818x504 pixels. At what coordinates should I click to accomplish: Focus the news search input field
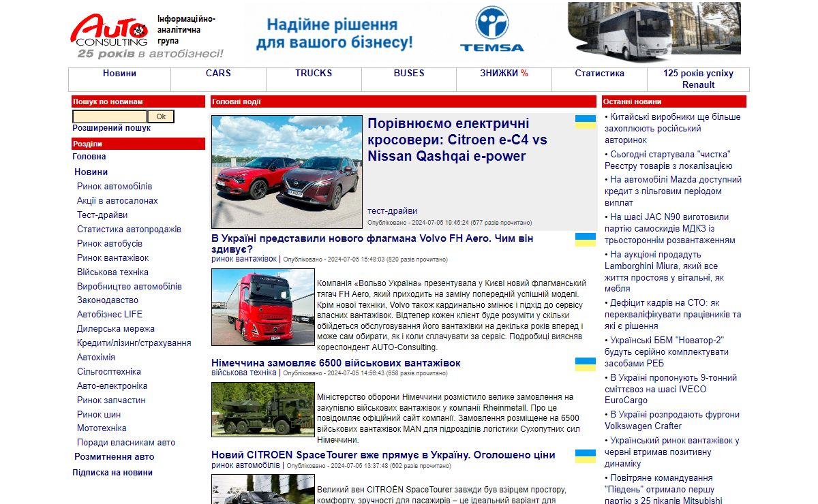(110, 116)
